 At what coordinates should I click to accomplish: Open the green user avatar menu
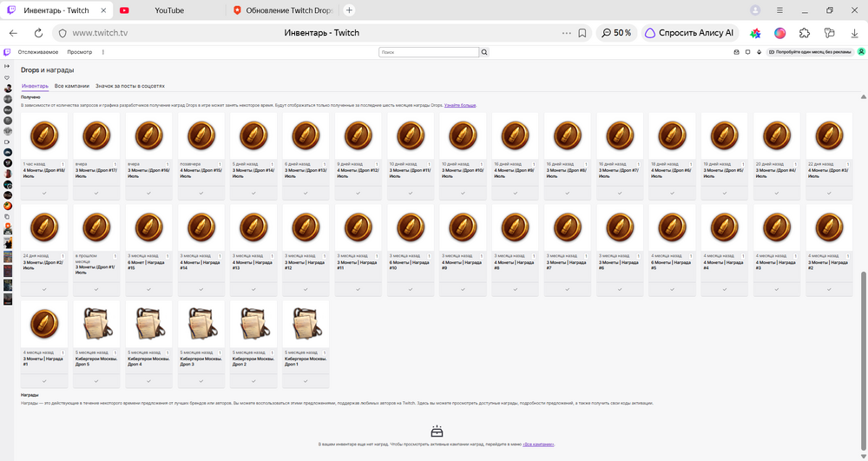click(861, 52)
